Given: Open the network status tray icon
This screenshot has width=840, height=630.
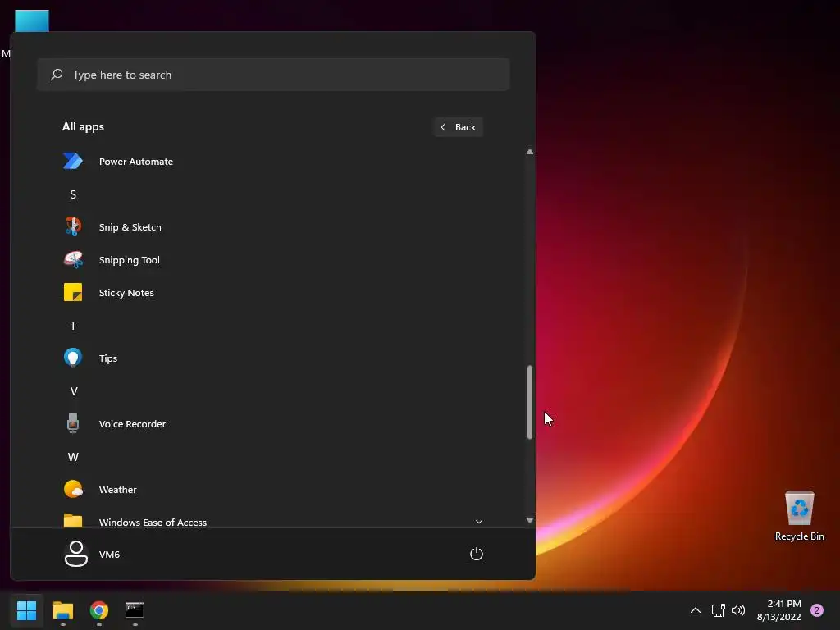Looking at the screenshot, I should [718, 610].
